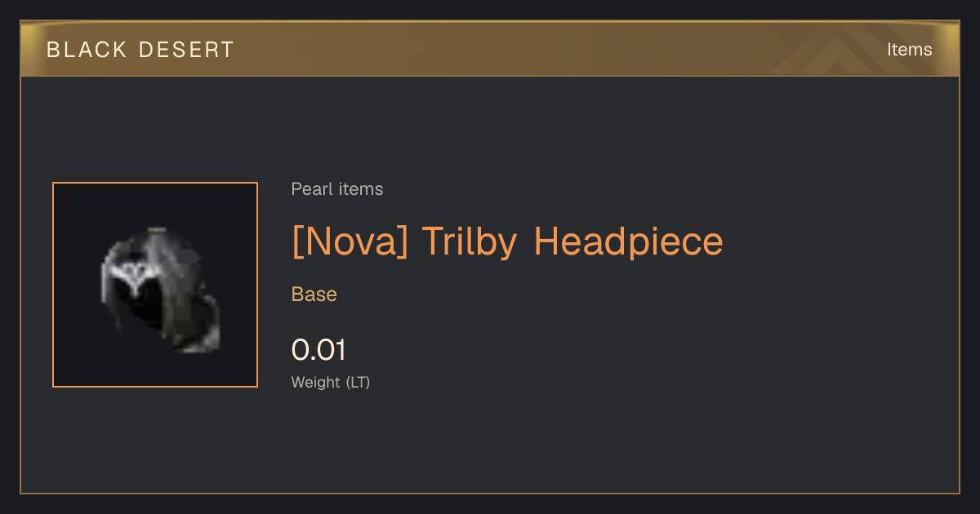980x514 pixels.
Task: Open the Items link in the header
Action: click(909, 50)
